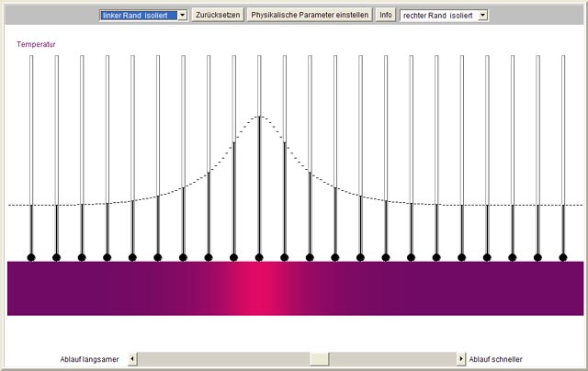This screenshot has width=588, height=371.
Task: Click the 'Ablauf schneller' label
Action: click(496, 359)
